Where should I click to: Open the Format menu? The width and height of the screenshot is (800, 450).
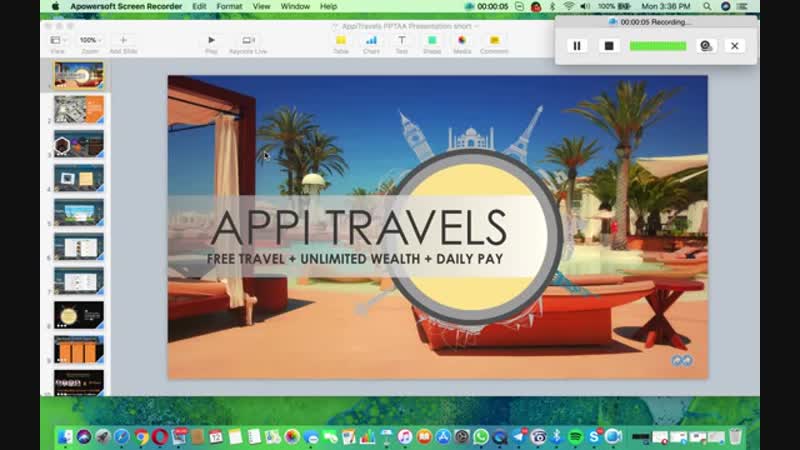tap(229, 7)
